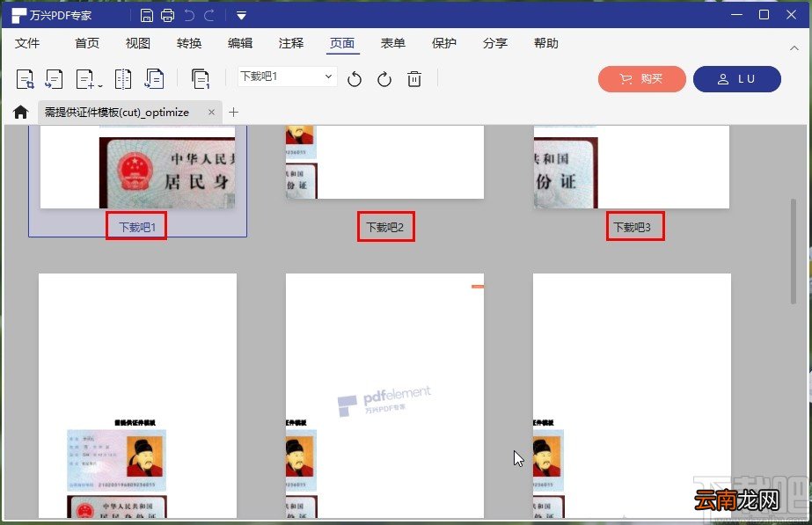The width and height of the screenshot is (812, 525).
Task: Redo the last action
Action: click(x=209, y=16)
